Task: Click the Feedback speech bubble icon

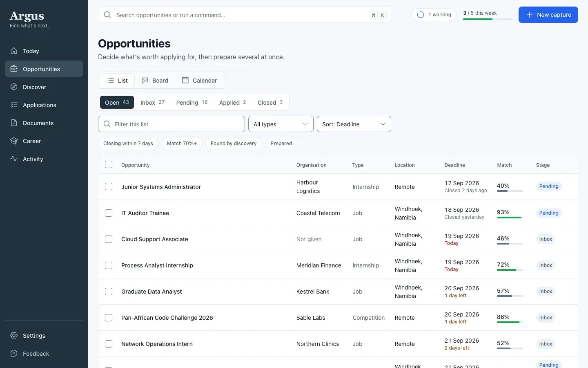Action: 14,353
